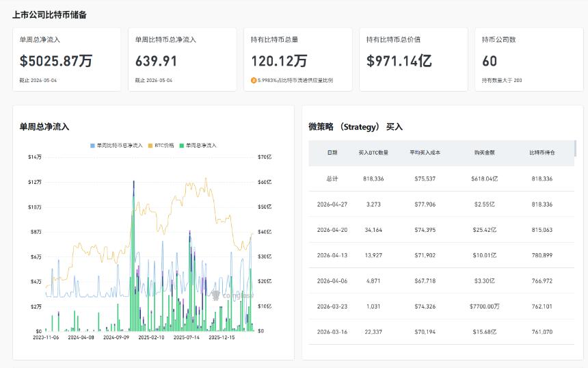Click the 1,031 BTC quantity cell
Image resolution: width=588 pixels, height=368 pixels.
[373, 306]
